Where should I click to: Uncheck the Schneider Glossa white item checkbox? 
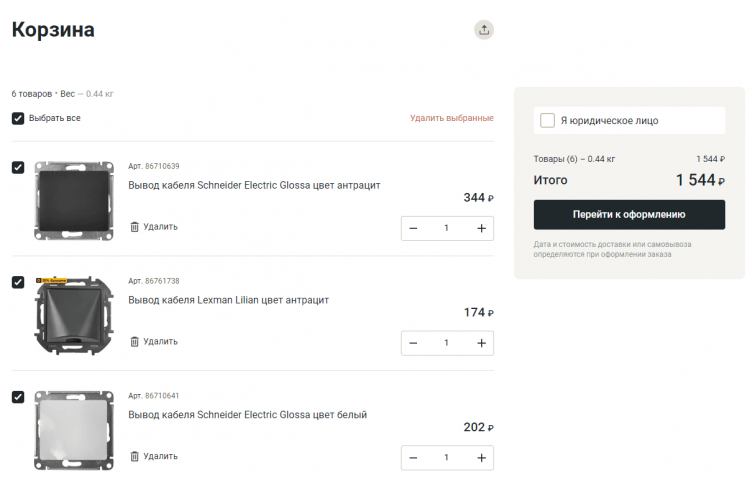tap(18, 397)
